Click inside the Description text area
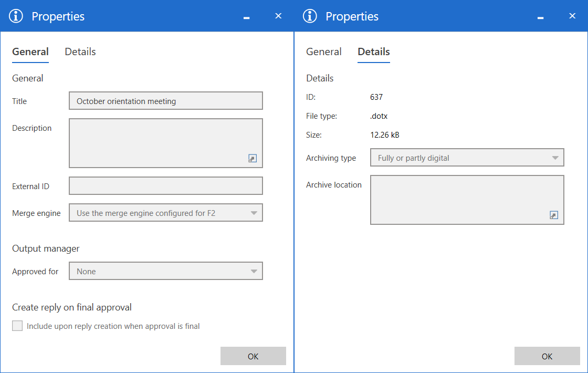This screenshot has height=373, width=588. coord(166,143)
